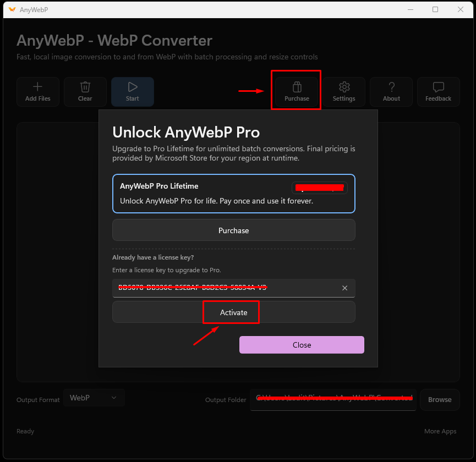Open Settings gear icon
Image resolution: width=476 pixels, height=462 pixels.
(x=344, y=87)
